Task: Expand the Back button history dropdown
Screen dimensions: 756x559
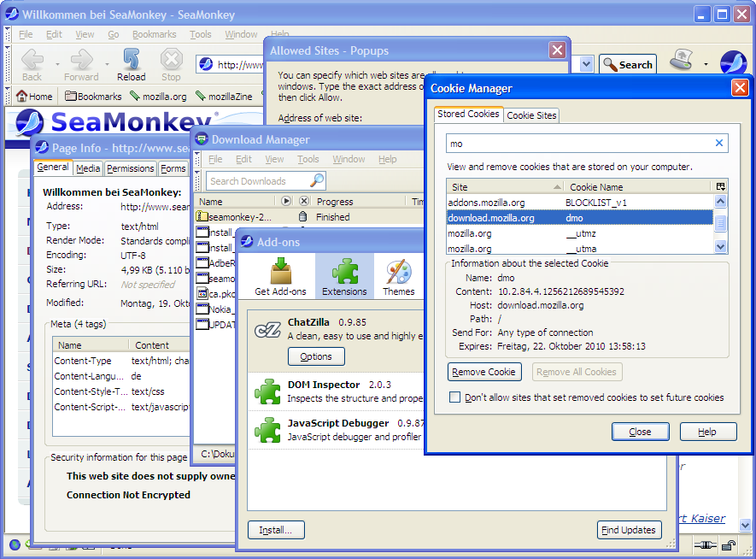Action: (58, 64)
